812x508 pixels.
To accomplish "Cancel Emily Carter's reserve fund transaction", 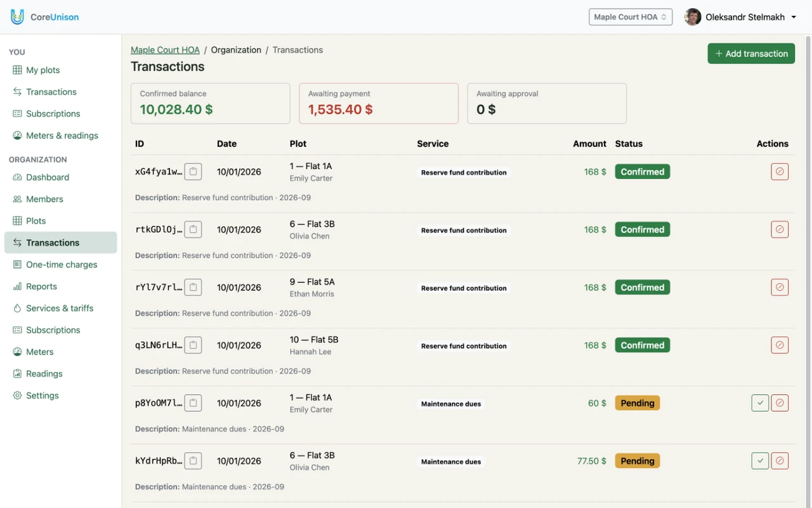I will 780,171.
